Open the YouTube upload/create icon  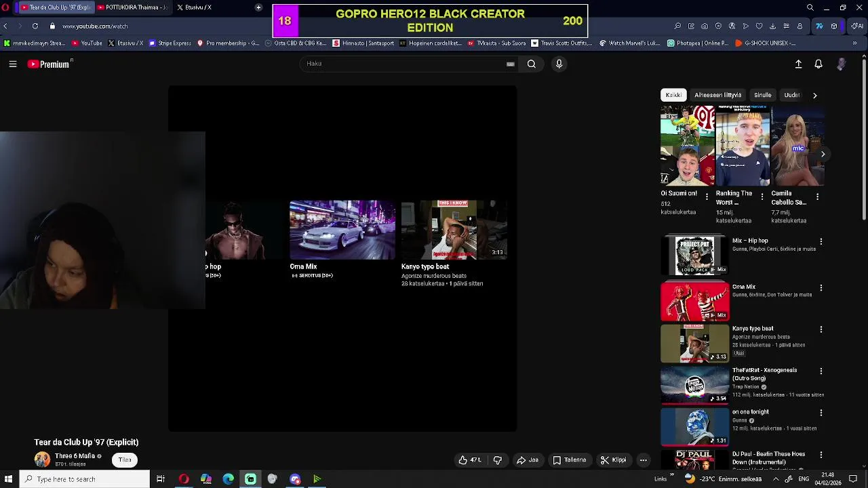(798, 64)
